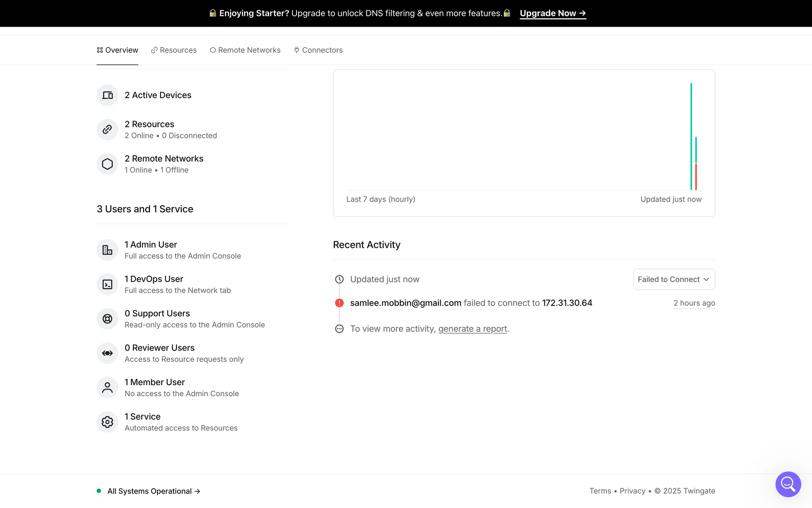Click the Admin User building icon
The height and width of the screenshot is (508, 812).
point(107,250)
